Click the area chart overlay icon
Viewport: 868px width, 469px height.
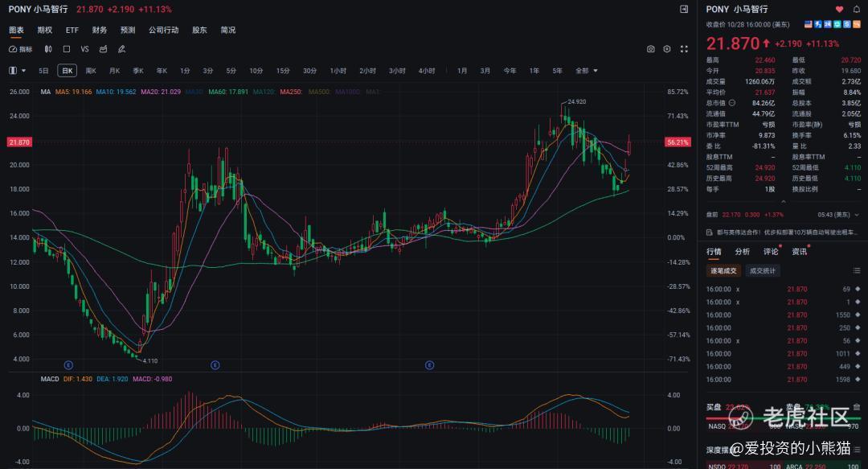[103, 49]
